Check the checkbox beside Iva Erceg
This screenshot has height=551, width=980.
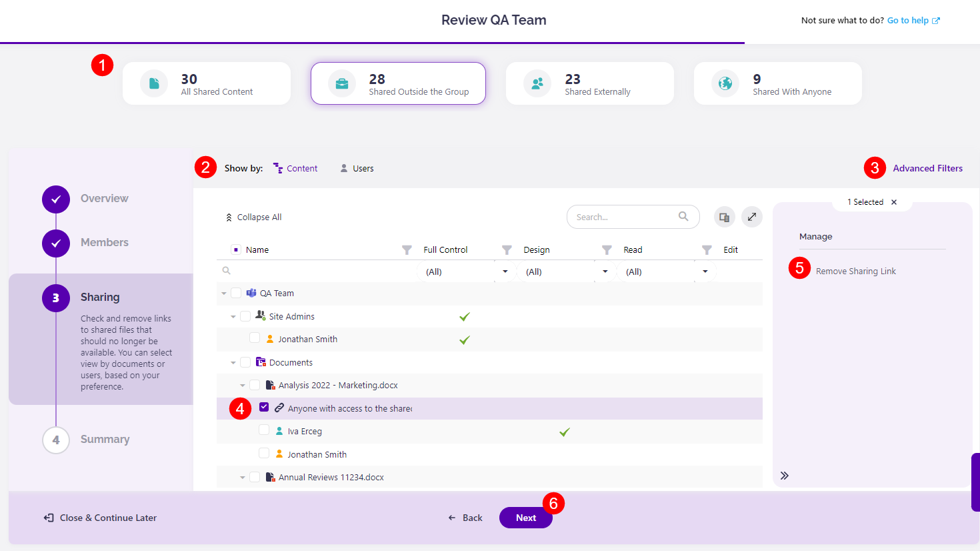click(x=264, y=430)
